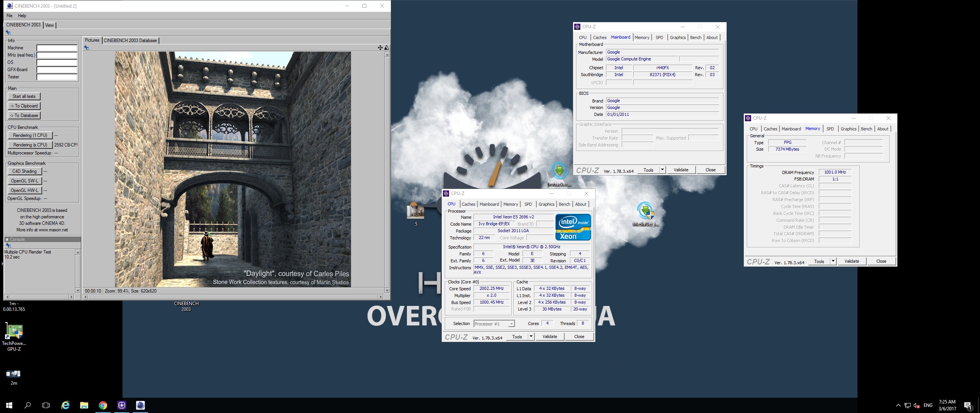
Task: Open the network tray icon
Action: coord(908,405)
